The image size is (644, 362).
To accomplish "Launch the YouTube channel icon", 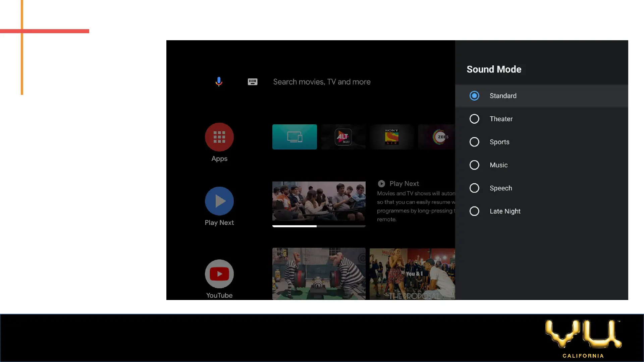I will (219, 274).
